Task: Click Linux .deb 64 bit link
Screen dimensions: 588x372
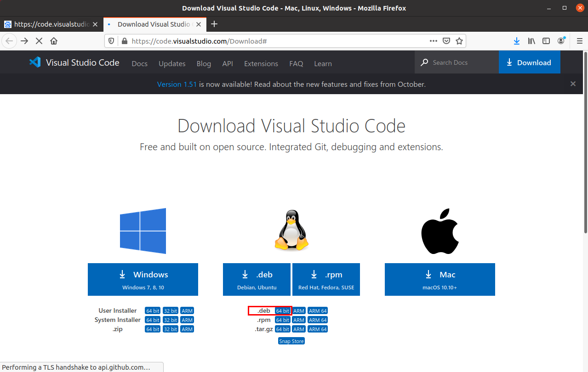Action: point(283,311)
